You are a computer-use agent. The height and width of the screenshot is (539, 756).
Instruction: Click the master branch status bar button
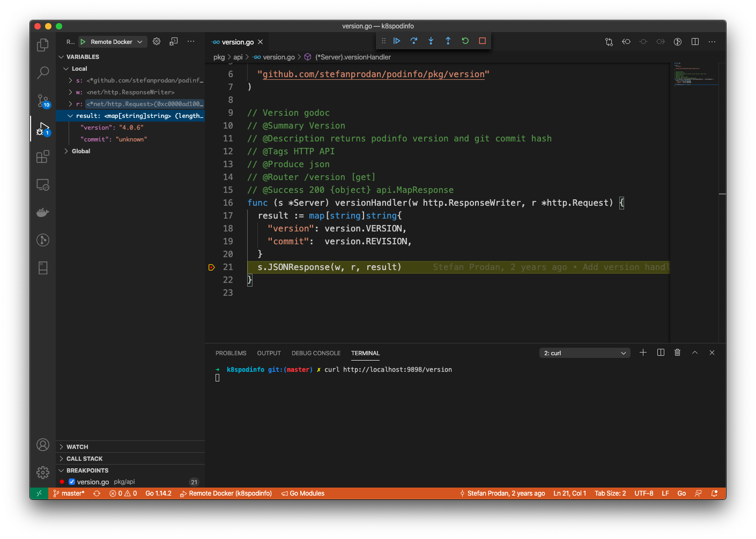coord(69,493)
